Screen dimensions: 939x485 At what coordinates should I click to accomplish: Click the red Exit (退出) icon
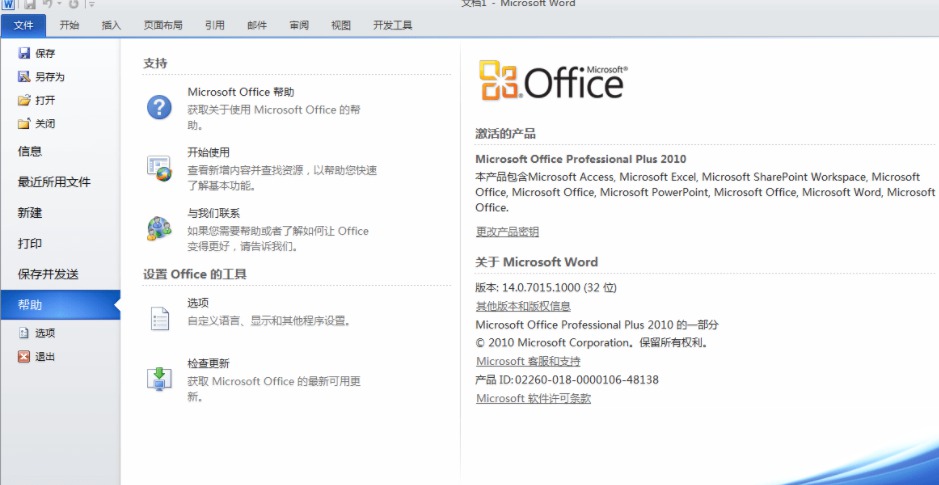pos(24,356)
